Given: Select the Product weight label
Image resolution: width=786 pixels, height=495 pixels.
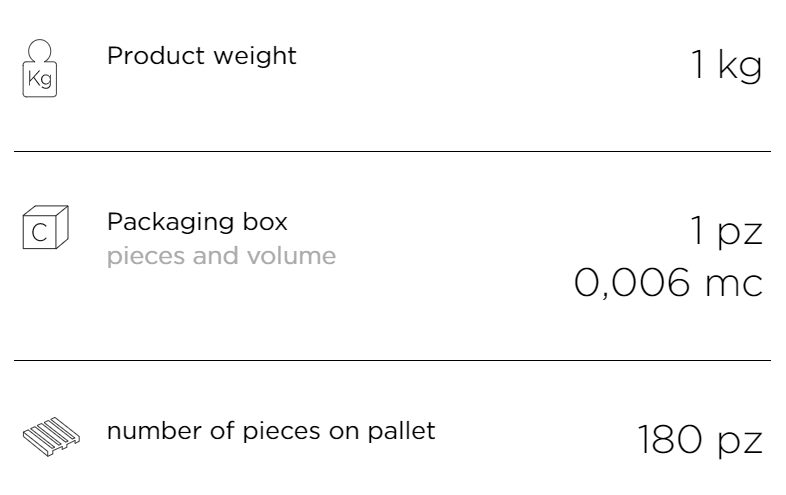Looking at the screenshot, I should pyautogui.click(x=202, y=57).
